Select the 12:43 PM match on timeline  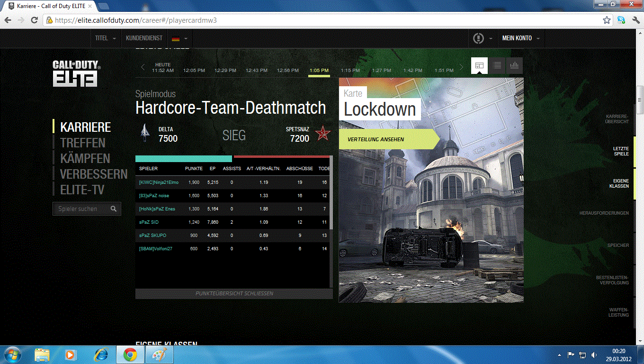pos(257,70)
